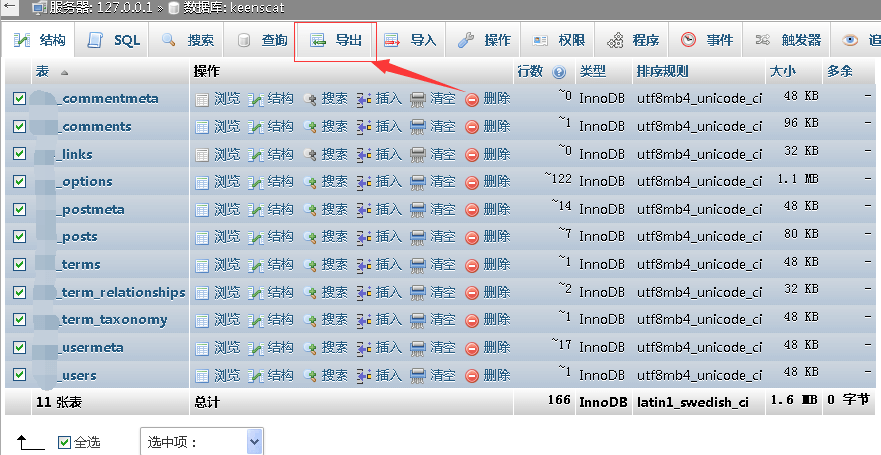Uncheck the _usermeta table checkbox
881x455 pixels.
coord(19,347)
